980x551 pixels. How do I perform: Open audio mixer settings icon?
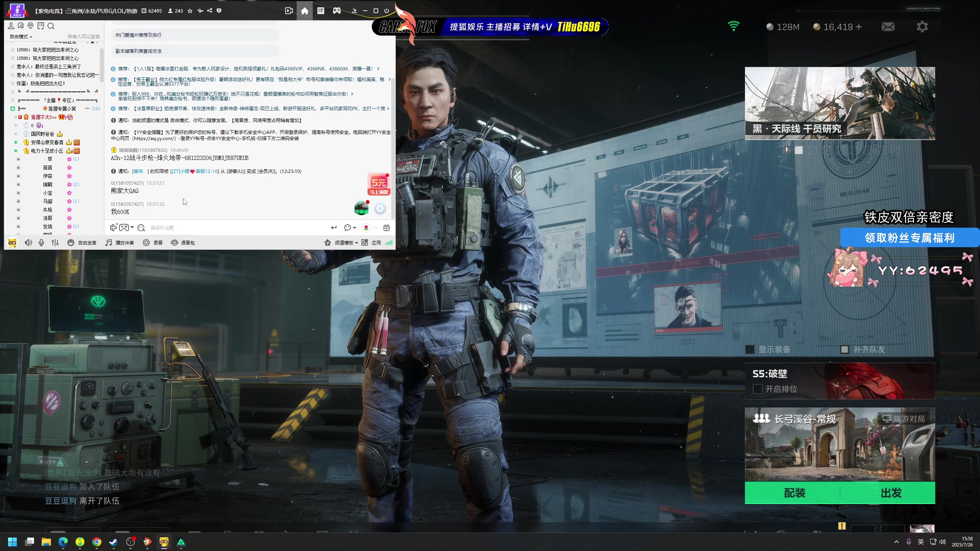(55, 243)
